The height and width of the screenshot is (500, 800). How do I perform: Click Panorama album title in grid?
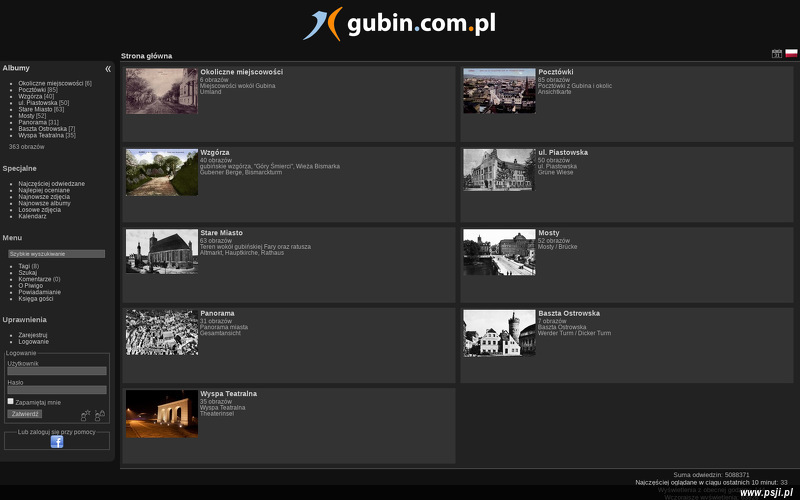(217, 313)
